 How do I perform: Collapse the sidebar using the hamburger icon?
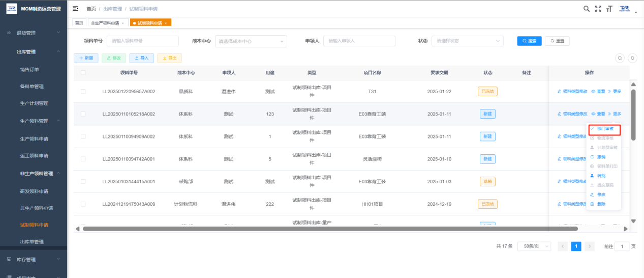pos(76,9)
